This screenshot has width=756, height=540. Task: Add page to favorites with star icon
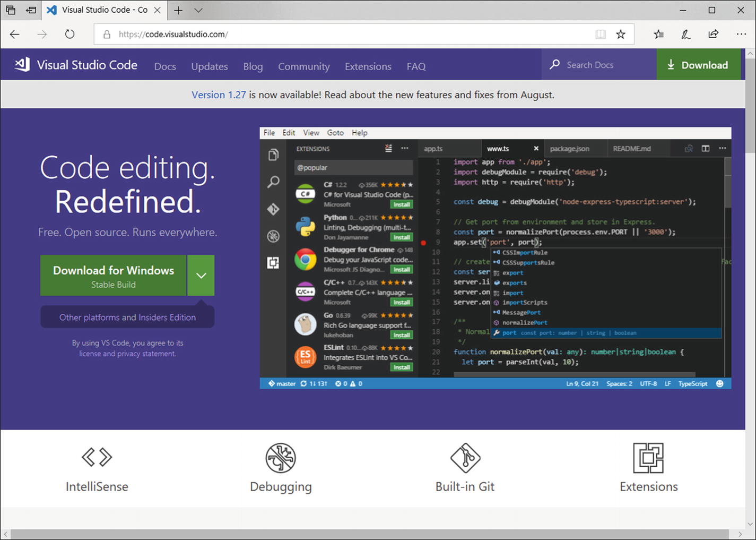[x=621, y=35]
